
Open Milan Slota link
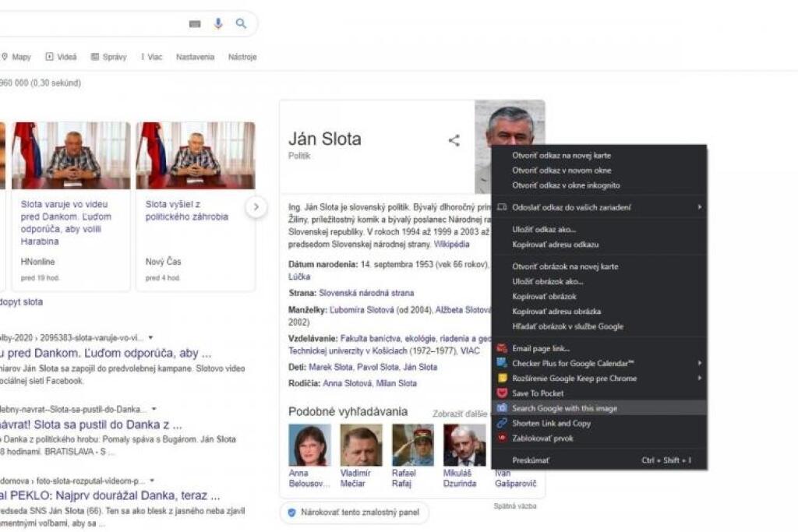(397, 383)
